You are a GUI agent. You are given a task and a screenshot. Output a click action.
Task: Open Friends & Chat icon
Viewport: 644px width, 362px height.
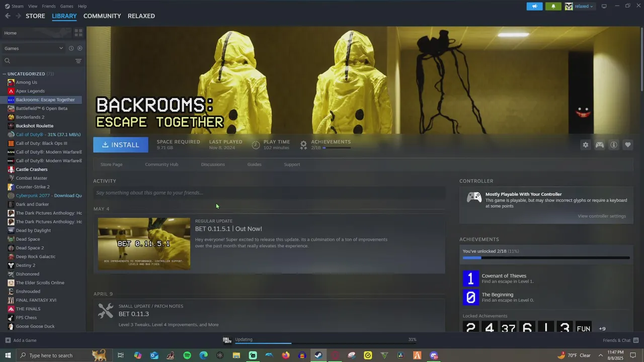[x=636, y=340]
